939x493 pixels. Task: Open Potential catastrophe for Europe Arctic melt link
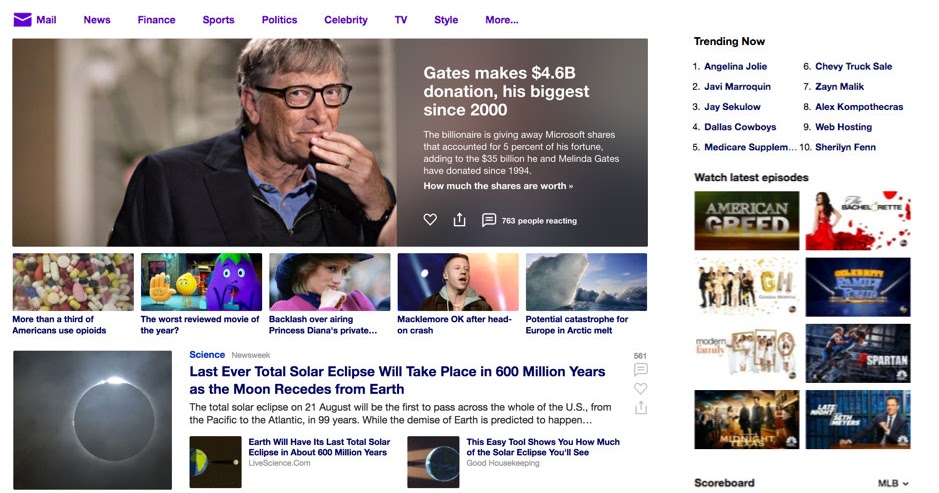(x=577, y=325)
